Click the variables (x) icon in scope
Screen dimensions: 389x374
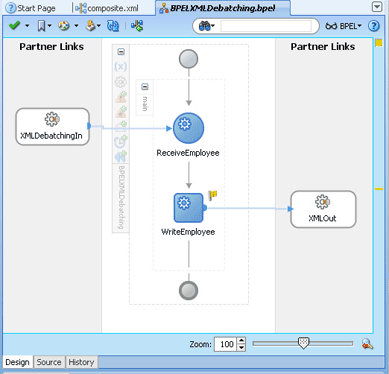(x=121, y=67)
